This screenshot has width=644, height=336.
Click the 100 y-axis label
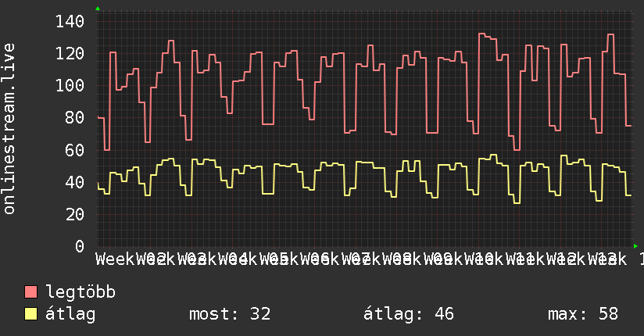pyautogui.click(x=70, y=85)
